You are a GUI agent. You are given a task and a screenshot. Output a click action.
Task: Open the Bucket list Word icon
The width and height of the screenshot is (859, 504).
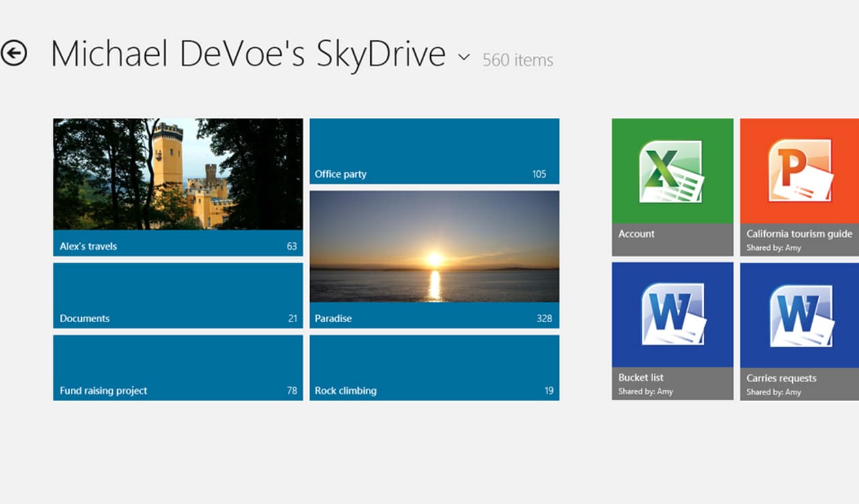pos(672,315)
